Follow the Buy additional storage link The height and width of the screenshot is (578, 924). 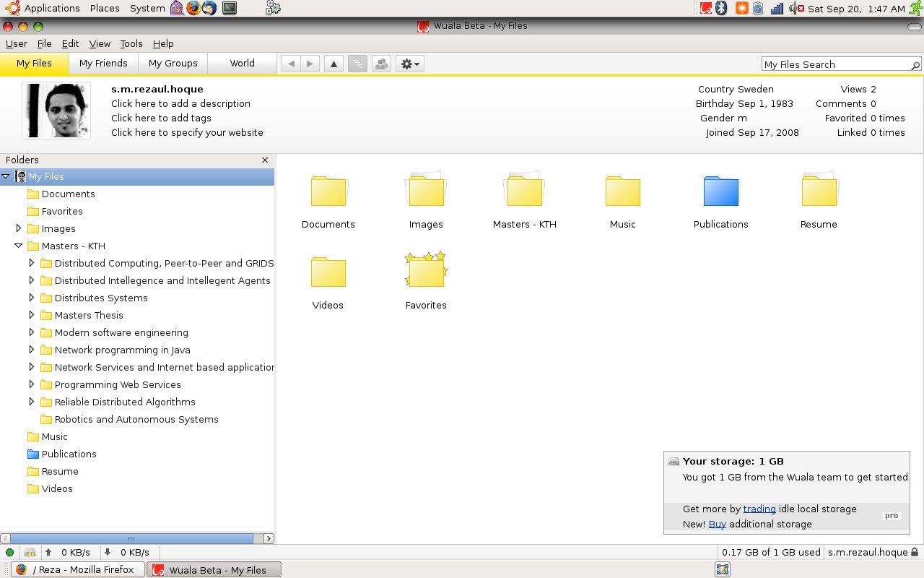point(718,524)
